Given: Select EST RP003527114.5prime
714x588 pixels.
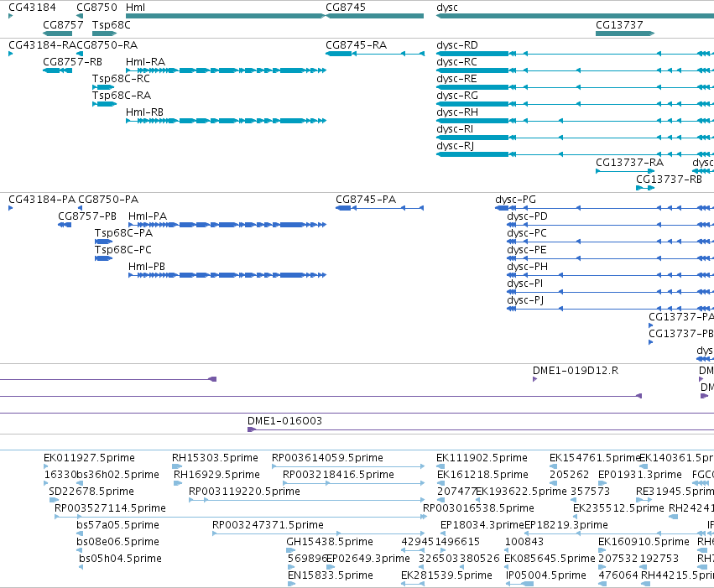Looking at the screenshot, I should pos(241,517).
